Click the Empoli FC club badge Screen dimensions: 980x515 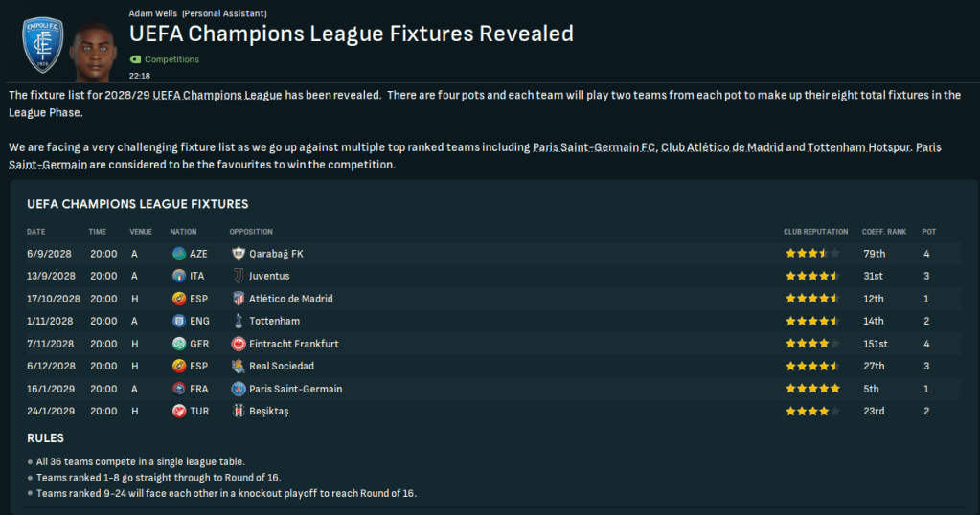click(x=41, y=45)
